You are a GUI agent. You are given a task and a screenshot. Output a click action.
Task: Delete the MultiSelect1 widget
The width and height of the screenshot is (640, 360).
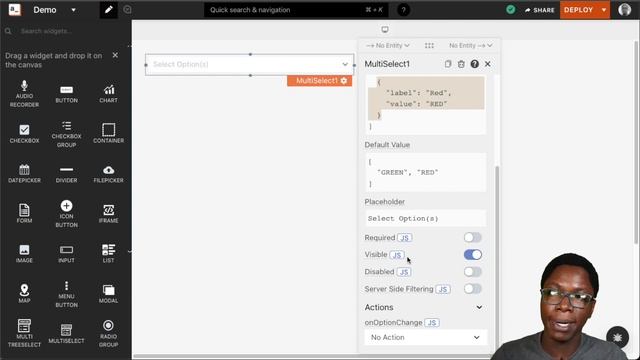[461, 64]
